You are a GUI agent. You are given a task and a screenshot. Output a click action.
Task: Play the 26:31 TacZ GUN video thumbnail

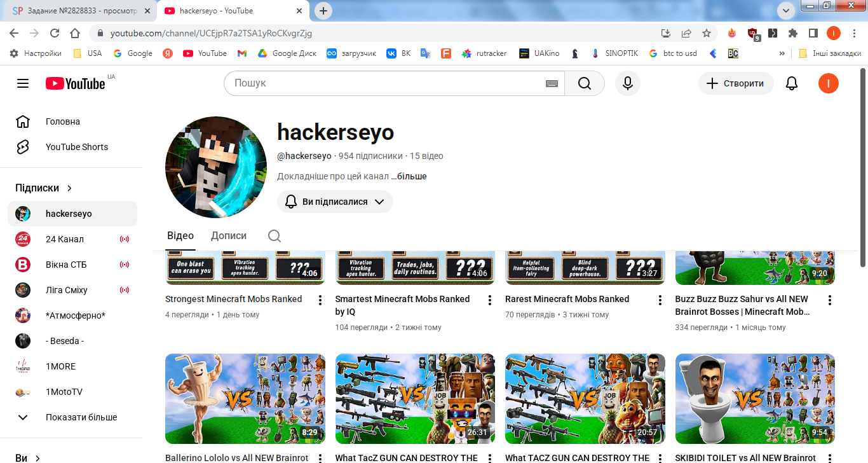(x=415, y=399)
